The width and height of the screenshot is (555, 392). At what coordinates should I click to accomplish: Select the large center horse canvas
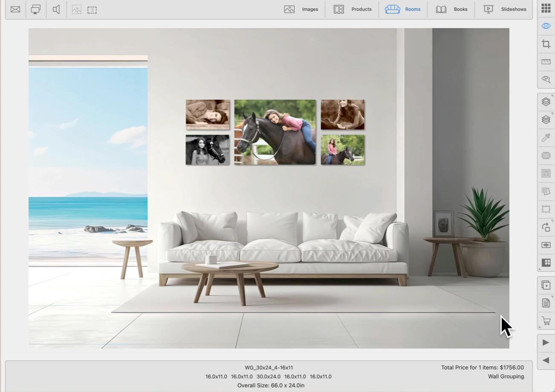click(x=275, y=132)
